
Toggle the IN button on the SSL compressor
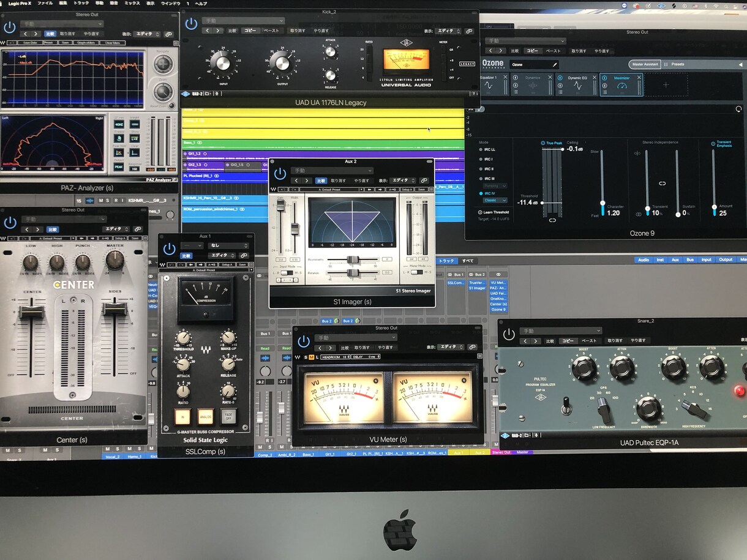click(x=182, y=417)
